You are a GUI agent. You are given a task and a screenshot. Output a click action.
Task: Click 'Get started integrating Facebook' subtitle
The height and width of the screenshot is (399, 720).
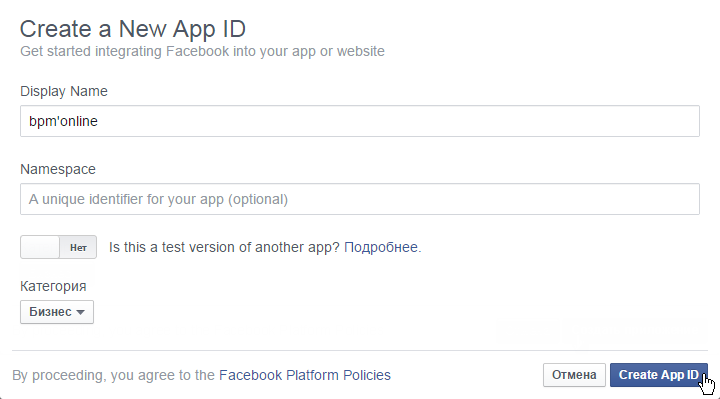tap(202, 51)
